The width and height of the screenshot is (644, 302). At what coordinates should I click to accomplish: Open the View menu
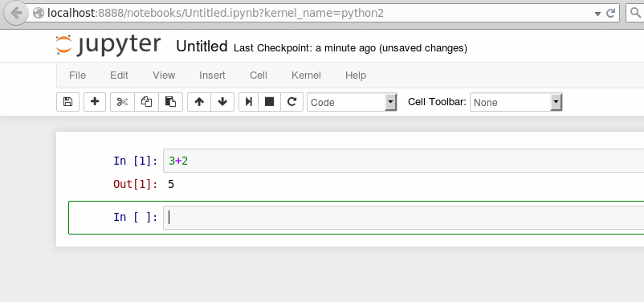[x=164, y=75]
